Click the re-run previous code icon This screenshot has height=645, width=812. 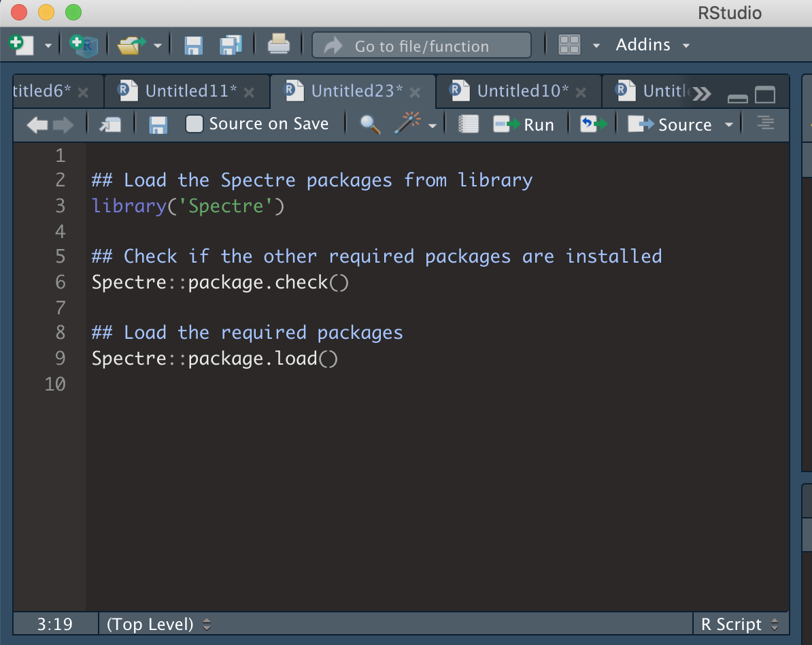coord(592,125)
